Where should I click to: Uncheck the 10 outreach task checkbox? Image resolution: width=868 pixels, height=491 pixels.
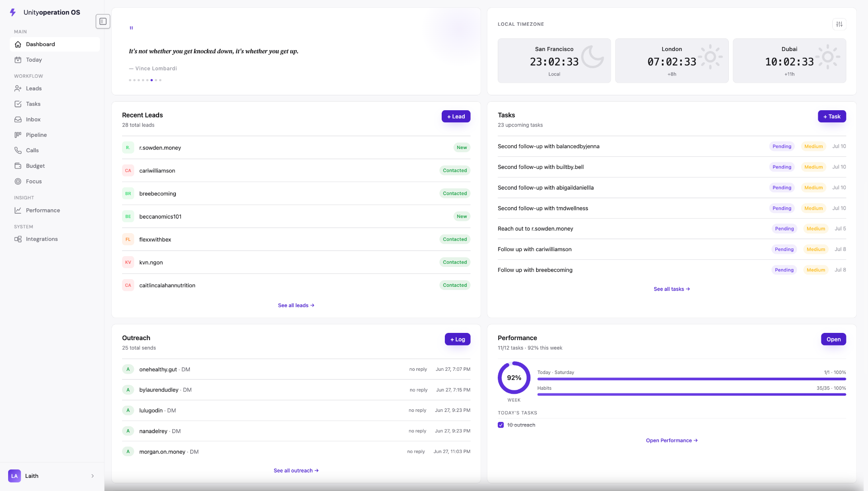point(500,425)
